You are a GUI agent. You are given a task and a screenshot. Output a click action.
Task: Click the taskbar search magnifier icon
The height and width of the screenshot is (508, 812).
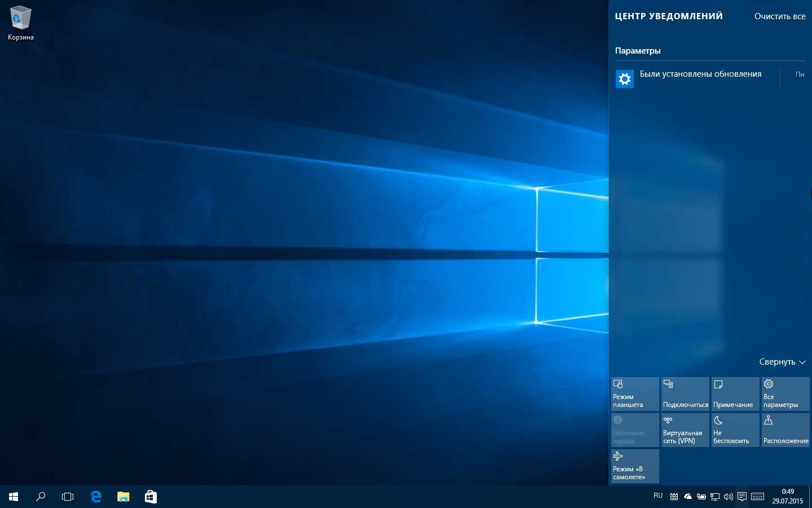click(41, 497)
